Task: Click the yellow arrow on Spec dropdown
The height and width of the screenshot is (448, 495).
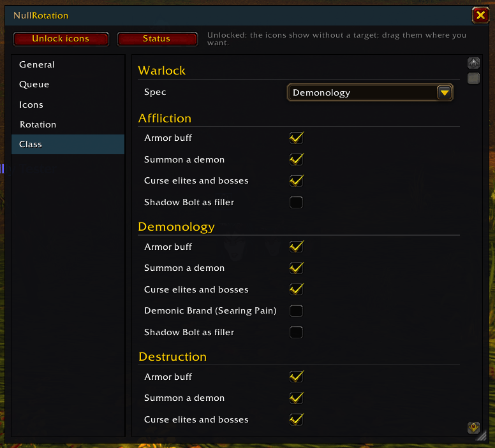Action: tap(445, 92)
